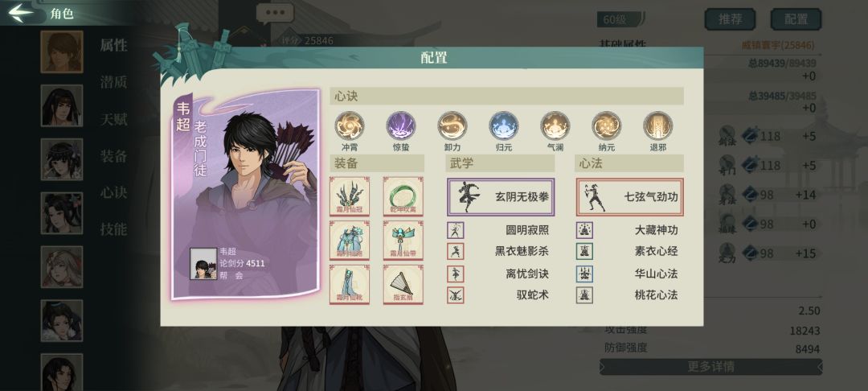Select the 气澜 heart formula icon
Screen dimensions: 868x391
(x=555, y=126)
